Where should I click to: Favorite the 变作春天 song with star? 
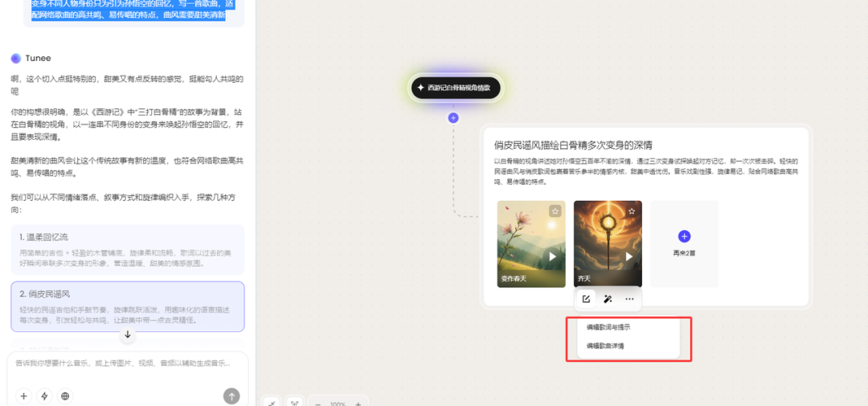[555, 211]
